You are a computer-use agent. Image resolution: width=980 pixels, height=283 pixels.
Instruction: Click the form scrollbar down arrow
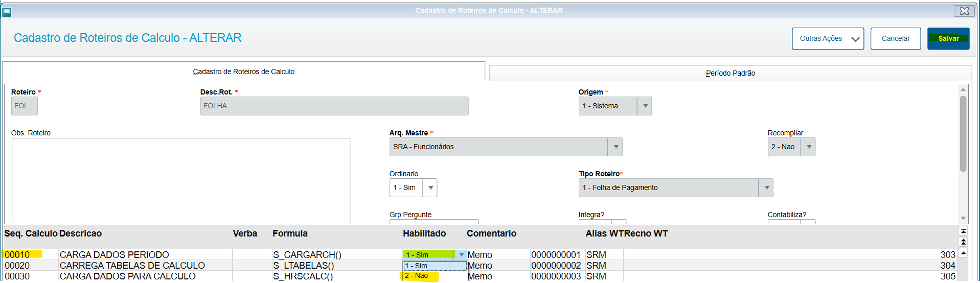pos(963,218)
